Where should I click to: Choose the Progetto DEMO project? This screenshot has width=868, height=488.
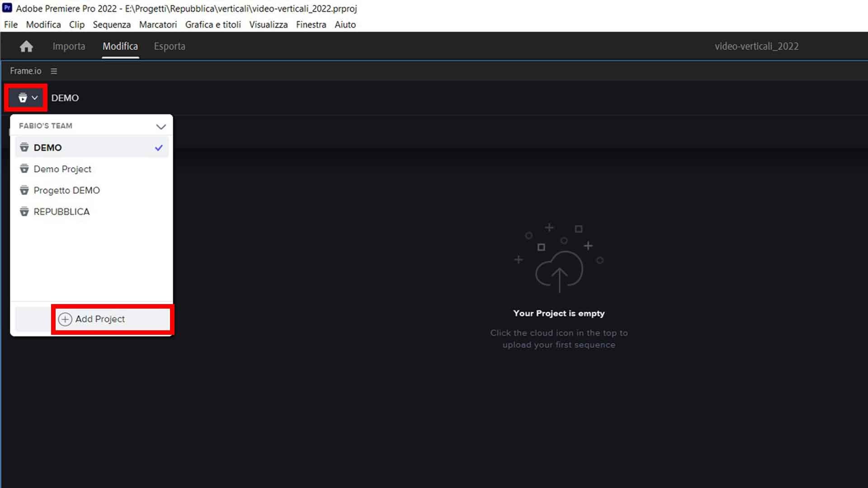click(66, 190)
